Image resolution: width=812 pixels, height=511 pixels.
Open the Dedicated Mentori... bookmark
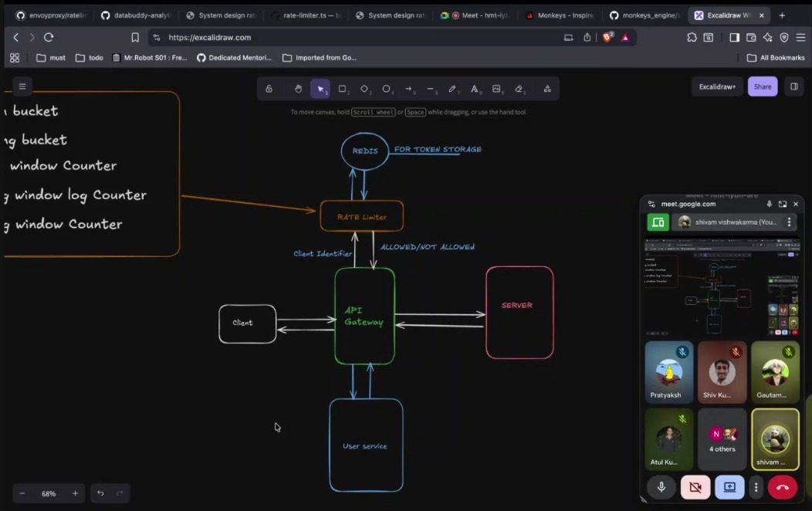pyautogui.click(x=234, y=58)
